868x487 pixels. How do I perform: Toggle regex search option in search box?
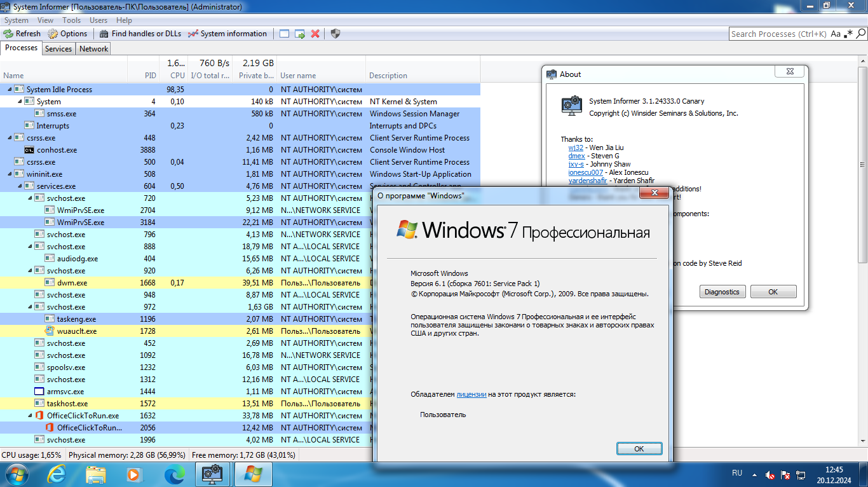pos(848,34)
